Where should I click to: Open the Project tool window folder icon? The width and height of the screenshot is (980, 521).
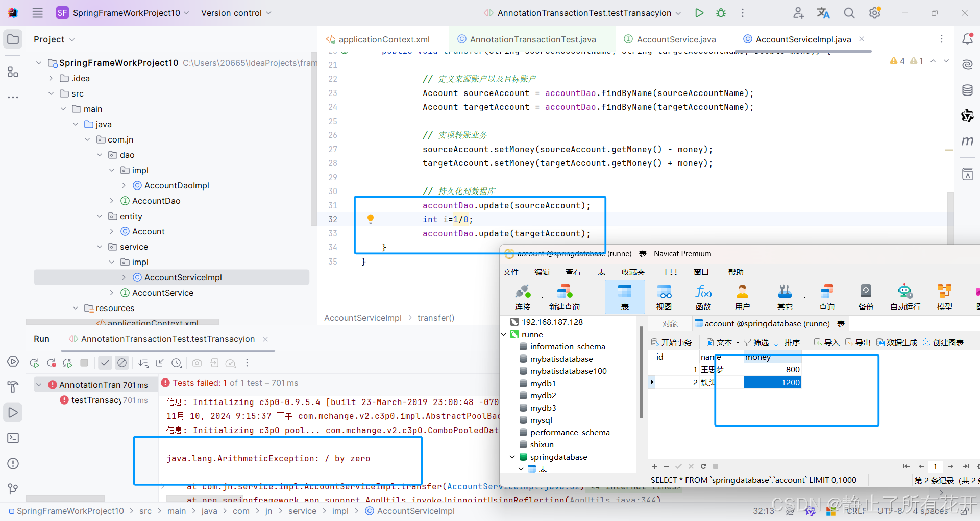[x=13, y=39]
